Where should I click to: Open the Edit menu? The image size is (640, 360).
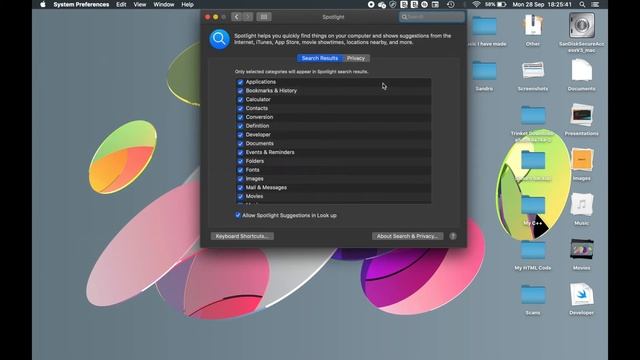121,4
